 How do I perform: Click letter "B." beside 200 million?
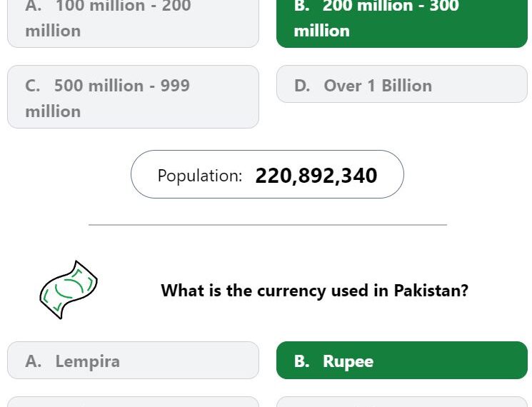[x=302, y=6]
